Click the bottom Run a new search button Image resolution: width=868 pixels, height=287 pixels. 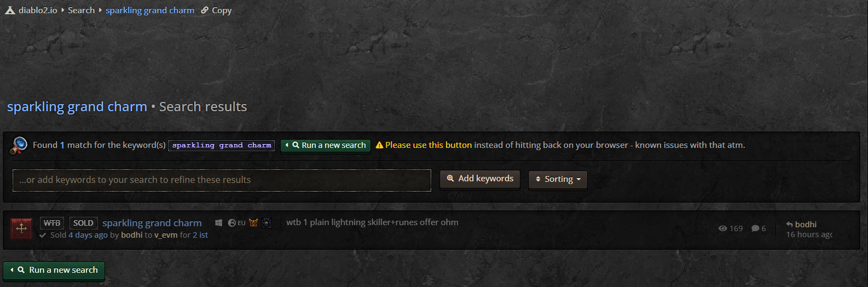54,270
